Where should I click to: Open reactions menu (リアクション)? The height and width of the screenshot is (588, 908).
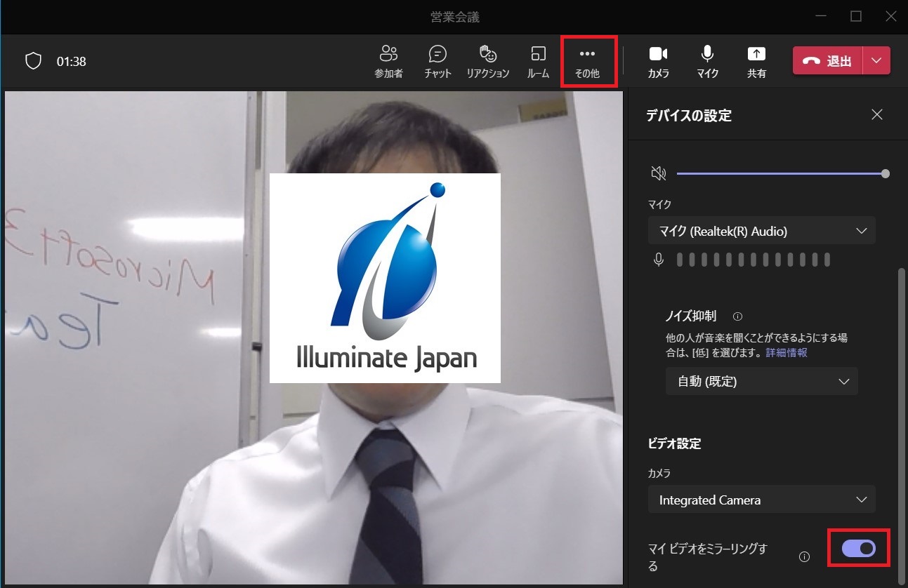pos(487,61)
